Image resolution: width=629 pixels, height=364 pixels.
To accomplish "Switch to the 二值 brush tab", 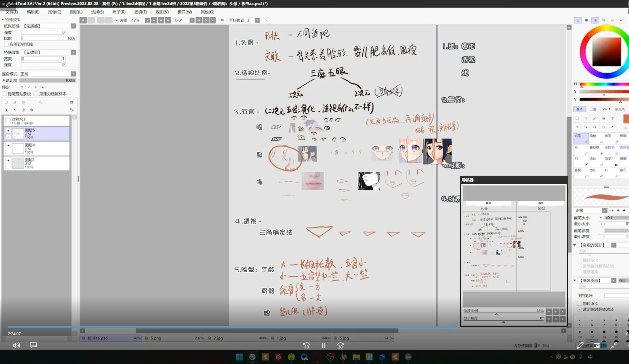I will pos(593,109).
